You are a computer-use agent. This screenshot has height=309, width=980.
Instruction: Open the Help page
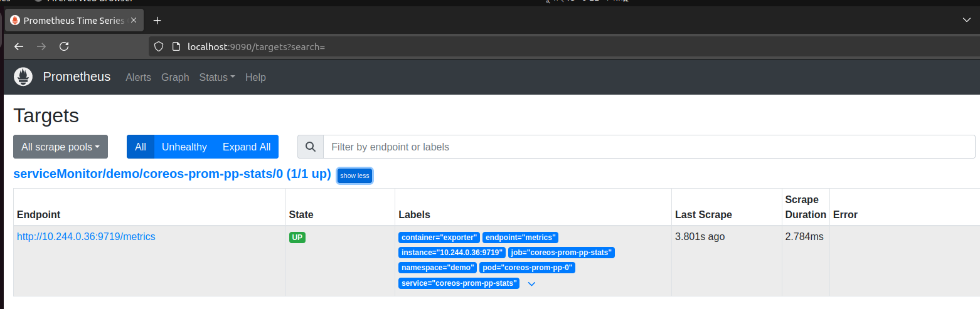coord(255,77)
